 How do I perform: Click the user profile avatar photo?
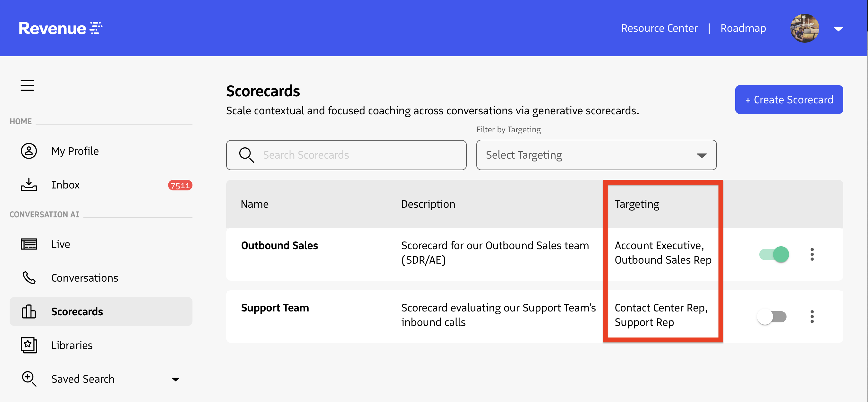804,28
